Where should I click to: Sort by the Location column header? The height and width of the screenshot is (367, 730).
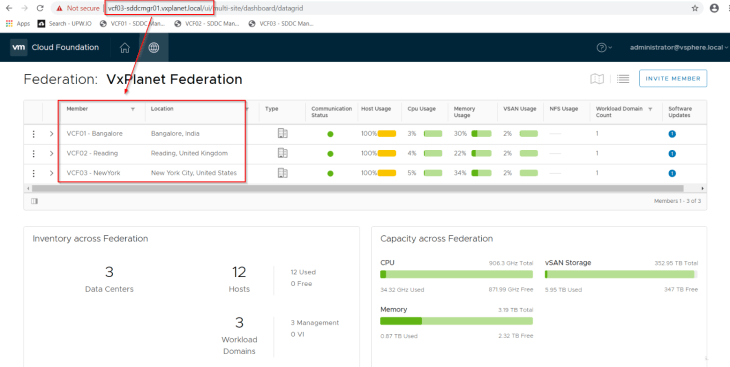coord(162,109)
